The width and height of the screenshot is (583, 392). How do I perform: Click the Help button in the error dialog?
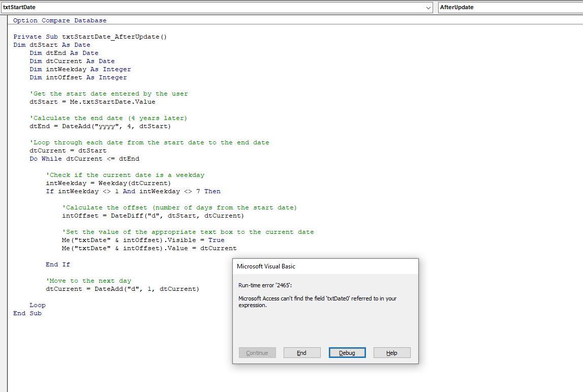pos(392,352)
